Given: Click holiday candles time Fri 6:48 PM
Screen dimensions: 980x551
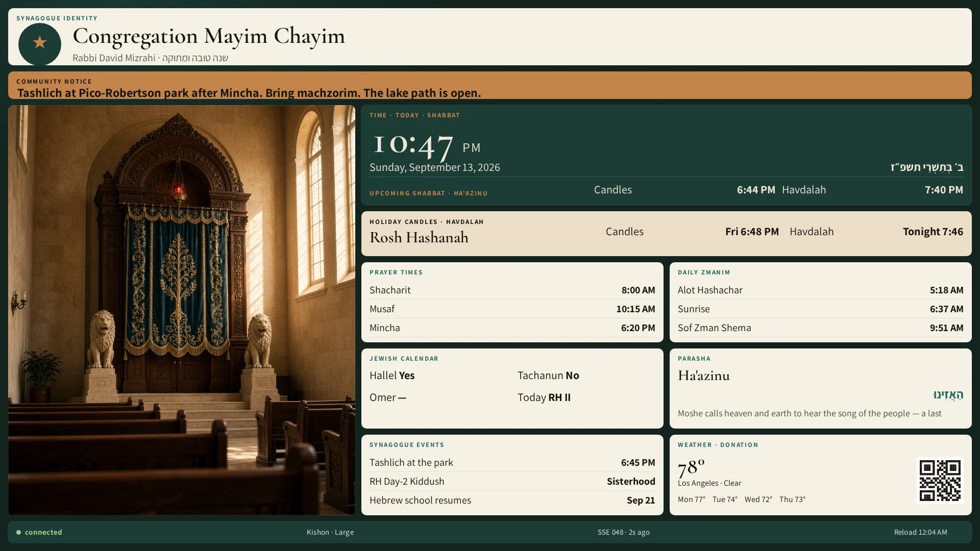Looking at the screenshot, I should tap(752, 232).
